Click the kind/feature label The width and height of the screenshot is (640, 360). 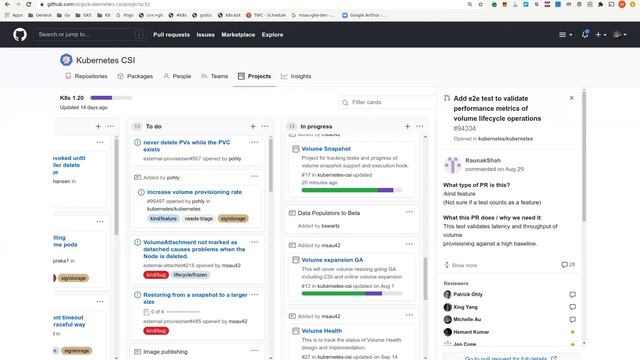click(x=163, y=219)
